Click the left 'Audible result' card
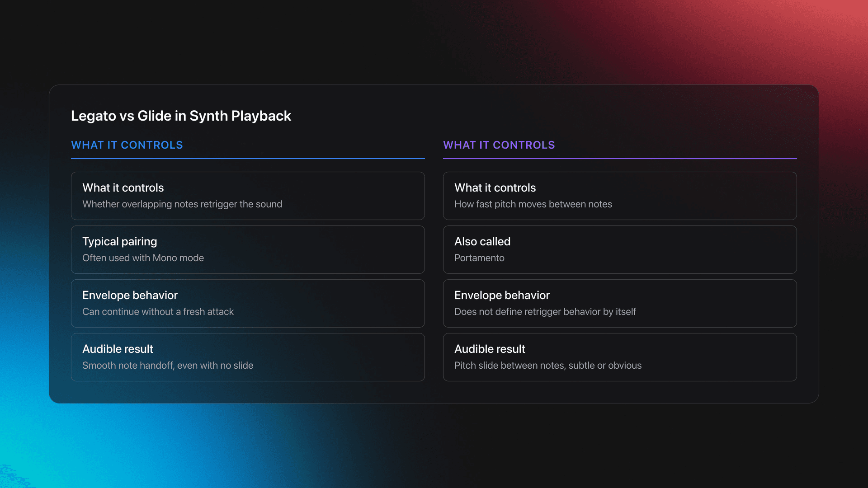Screen dimensions: 868x488 pos(248,357)
